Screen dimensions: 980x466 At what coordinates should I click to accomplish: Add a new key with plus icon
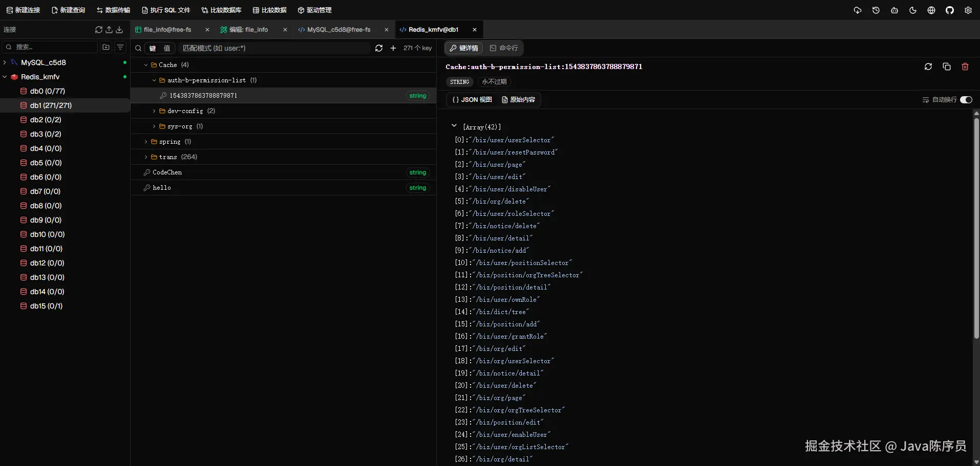(393, 48)
